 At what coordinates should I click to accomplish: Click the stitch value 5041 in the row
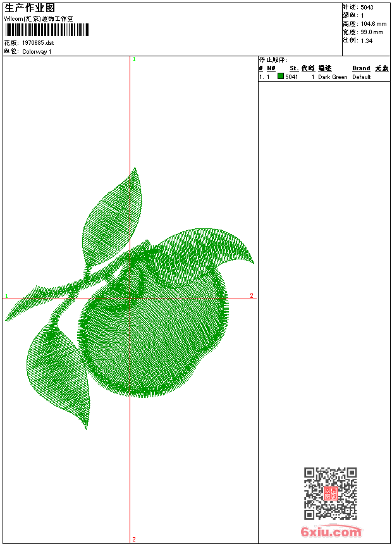291,77
